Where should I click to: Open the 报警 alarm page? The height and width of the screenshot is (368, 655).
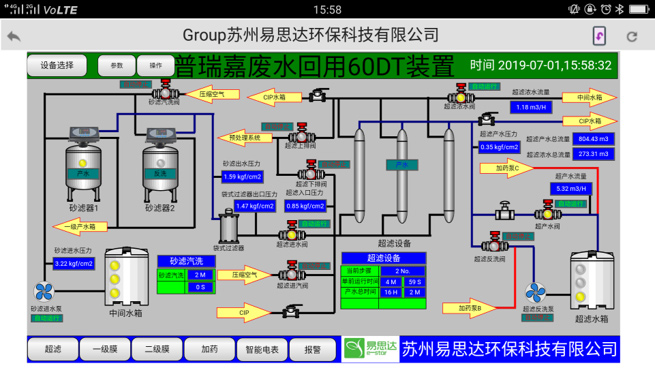pyautogui.click(x=312, y=349)
